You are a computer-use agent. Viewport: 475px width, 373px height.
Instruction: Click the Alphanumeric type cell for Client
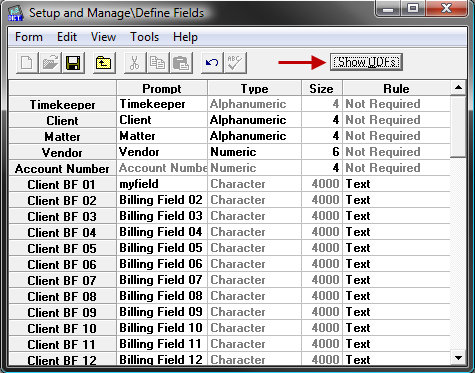click(x=254, y=120)
